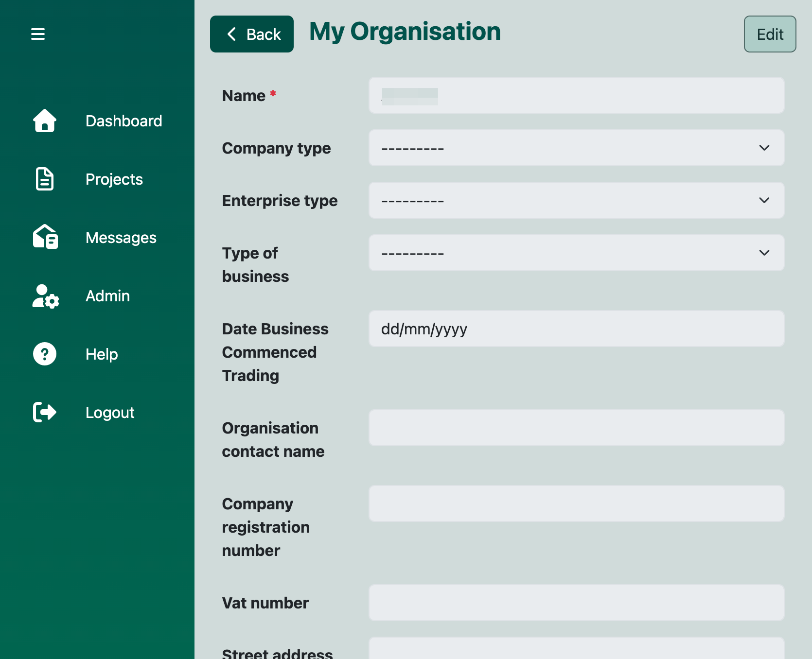Click the Logout sidebar label
This screenshot has height=659, width=812.
click(x=110, y=413)
